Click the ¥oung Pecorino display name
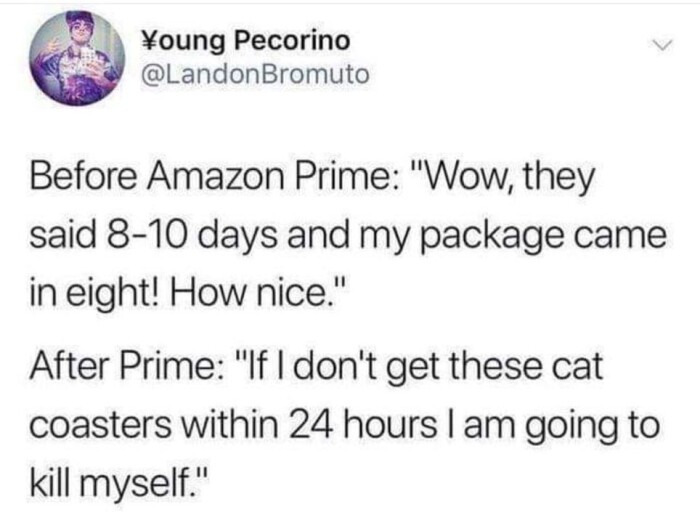The height and width of the screenshot is (523, 700). tap(245, 42)
